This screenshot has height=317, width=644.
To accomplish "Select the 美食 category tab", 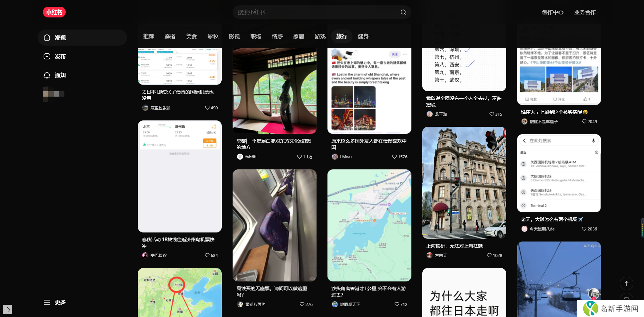I will click(191, 36).
